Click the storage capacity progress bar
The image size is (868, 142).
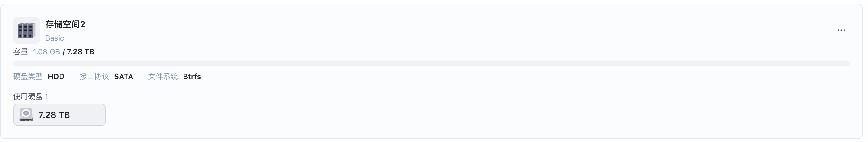pyautogui.click(x=431, y=64)
